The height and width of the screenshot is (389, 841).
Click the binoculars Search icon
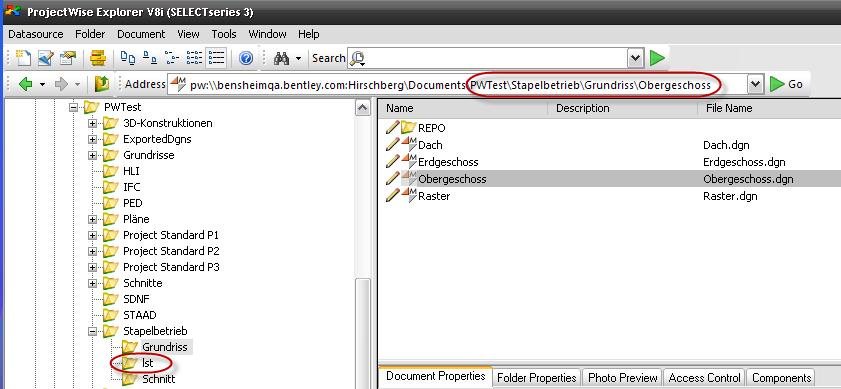click(282, 58)
